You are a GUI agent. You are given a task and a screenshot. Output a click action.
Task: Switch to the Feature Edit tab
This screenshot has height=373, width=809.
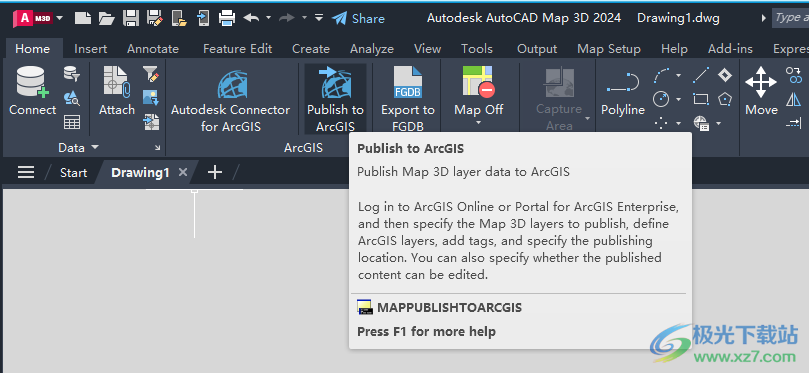point(237,49)
